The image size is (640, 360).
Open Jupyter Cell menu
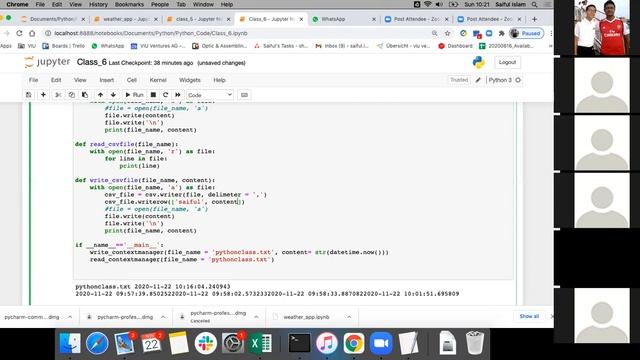coord(131,80)
